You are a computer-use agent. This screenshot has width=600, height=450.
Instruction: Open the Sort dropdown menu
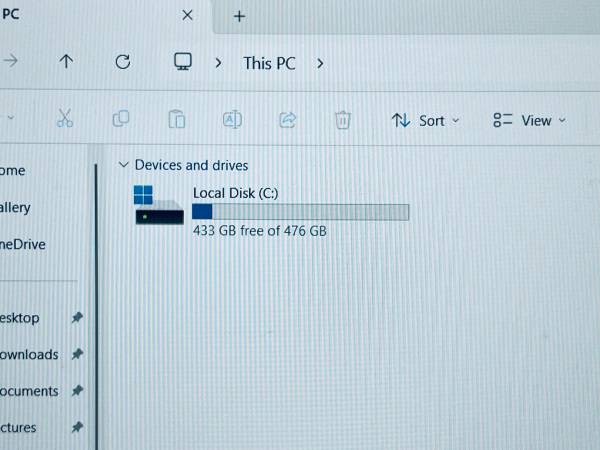(425, 121)
